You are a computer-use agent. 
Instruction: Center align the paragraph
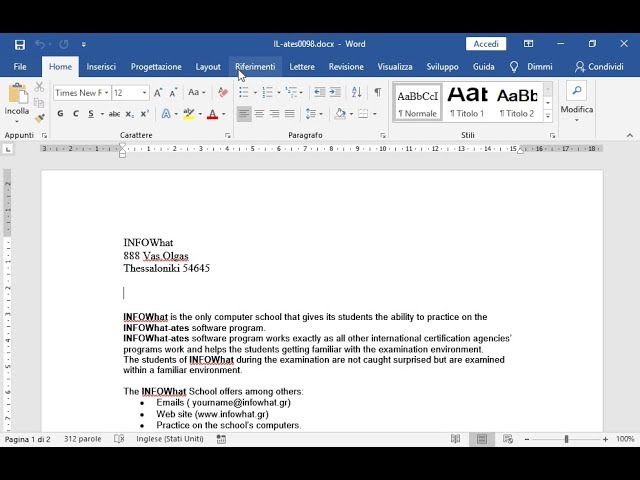[x=259, y=113]
